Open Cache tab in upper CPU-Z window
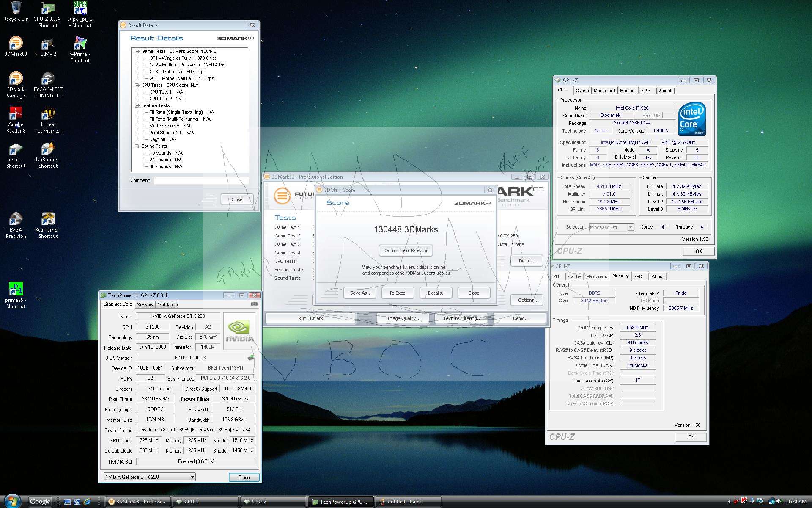The height and width of the screenshot is (508, 812). 582,91
